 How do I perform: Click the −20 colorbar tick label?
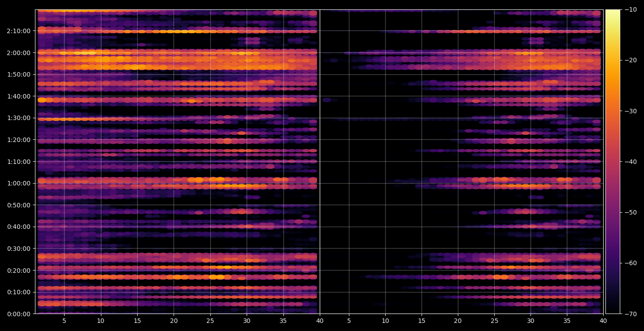631,60
